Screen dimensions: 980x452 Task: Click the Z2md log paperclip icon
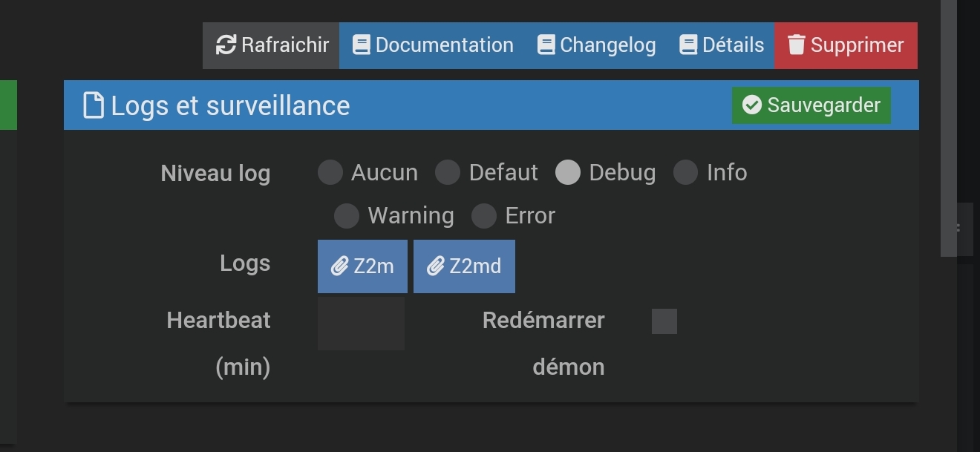pyautogui.click(x=436, y=266)
